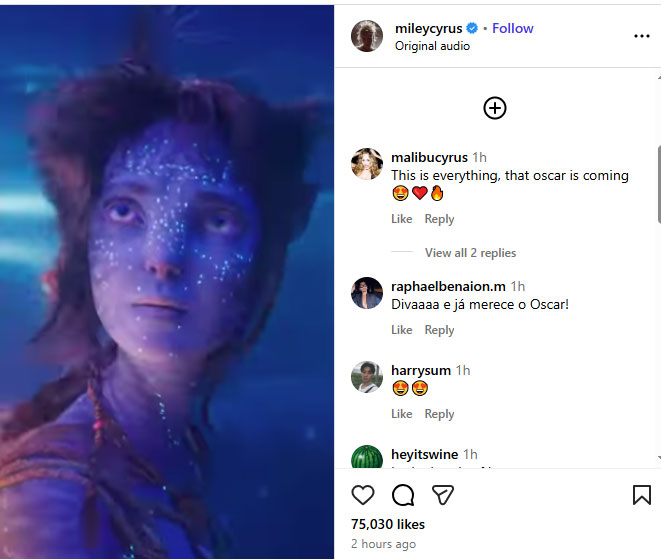661x559 pixels.
Task: Open malibucyrus commenter avatar
Action: pyautogui.click(x=367, y=163)
